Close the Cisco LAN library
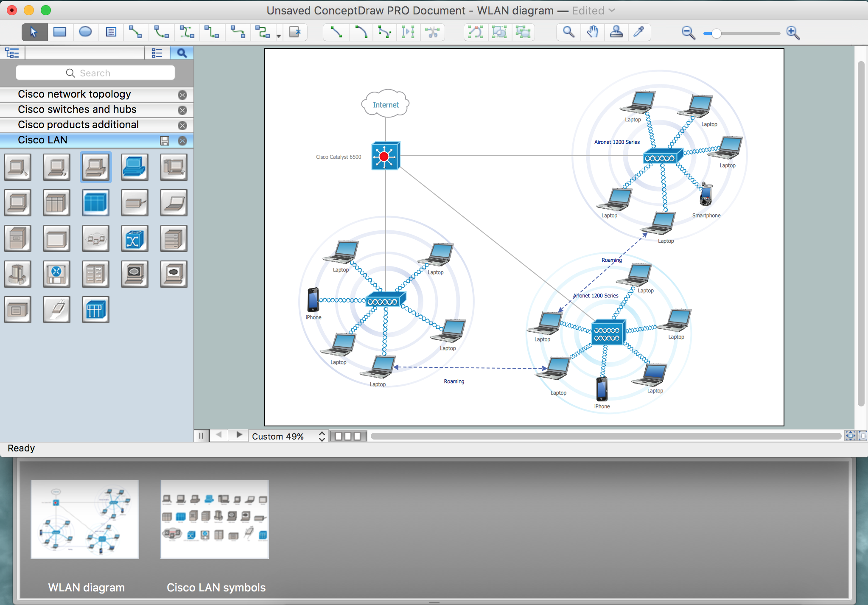 click(x=182, y=141)
